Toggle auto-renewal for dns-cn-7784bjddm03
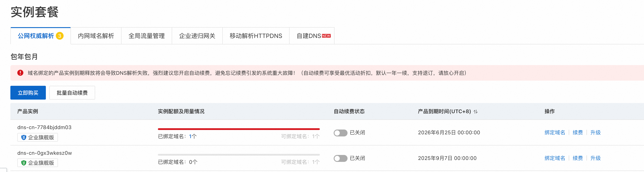Viewport: 644px width, 172px height. pos(340,133)
